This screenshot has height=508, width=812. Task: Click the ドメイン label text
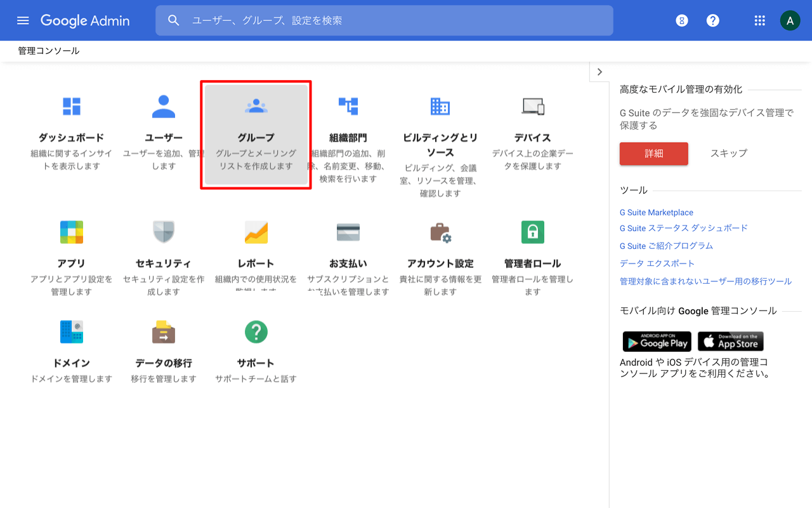(x=72, y=363)
